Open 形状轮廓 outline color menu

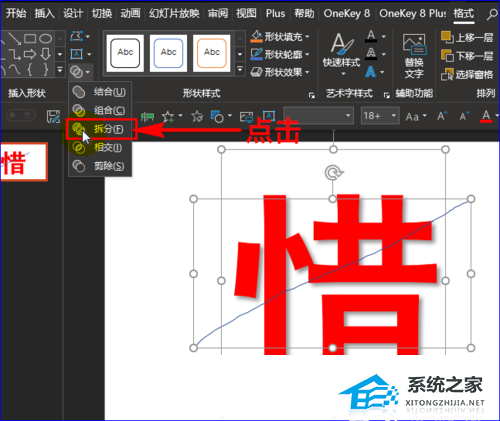[x=280, y=54]
